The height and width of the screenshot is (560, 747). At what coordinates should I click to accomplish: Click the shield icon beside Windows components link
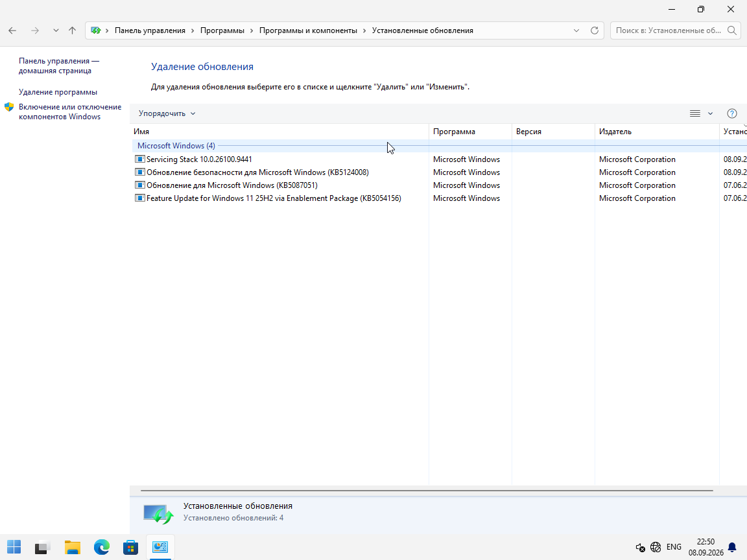[x=9, y=107]
